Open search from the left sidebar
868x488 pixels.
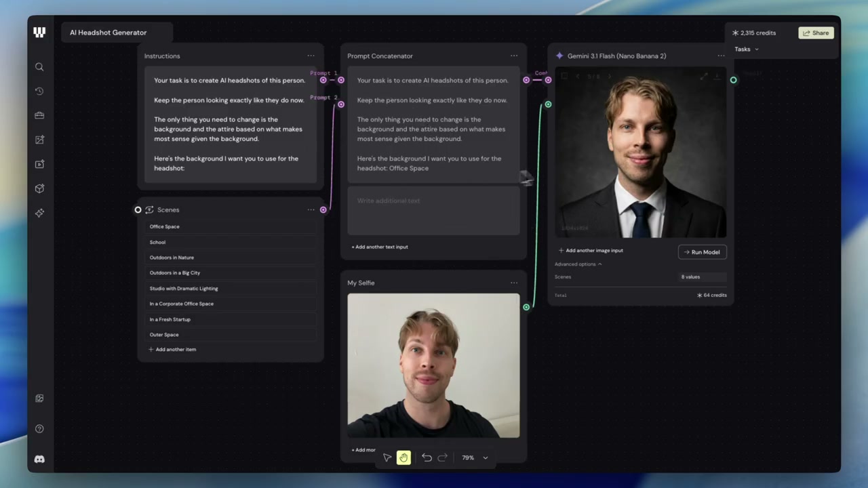[39, 66]
